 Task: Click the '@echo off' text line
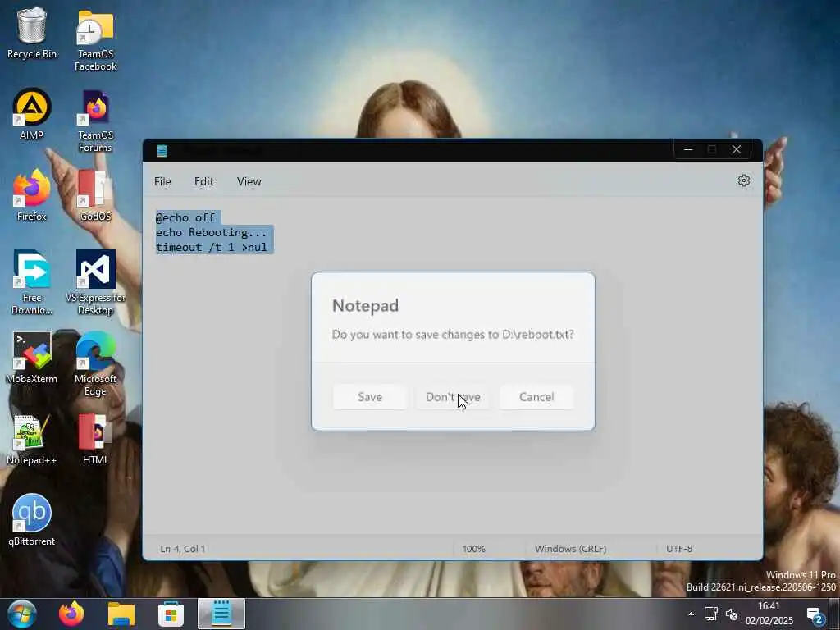point(185,217)
